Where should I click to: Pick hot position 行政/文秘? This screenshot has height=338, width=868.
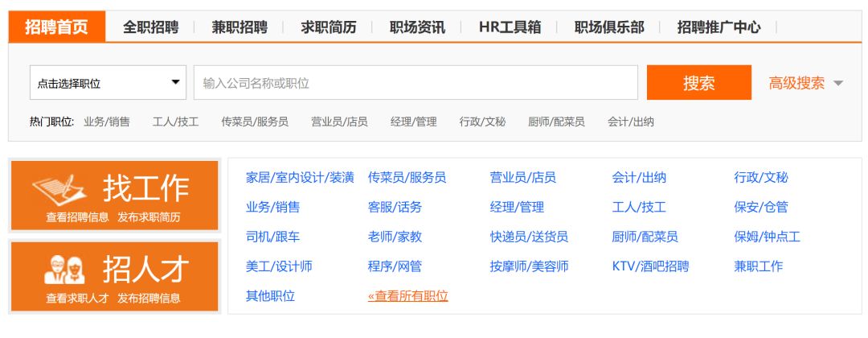pyautogui.click(x=482, y=122)
